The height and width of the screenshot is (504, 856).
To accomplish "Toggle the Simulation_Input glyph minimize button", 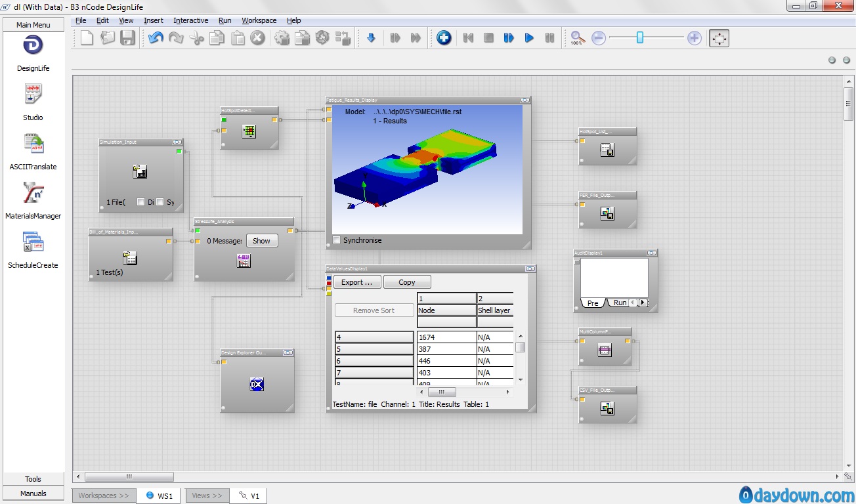I will (178, 142).
